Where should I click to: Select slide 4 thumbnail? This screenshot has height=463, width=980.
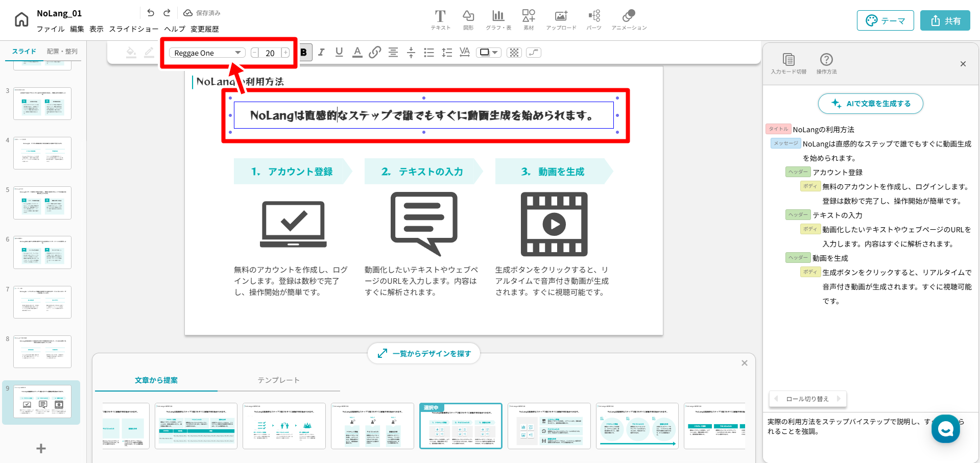[x=42, y=153]
